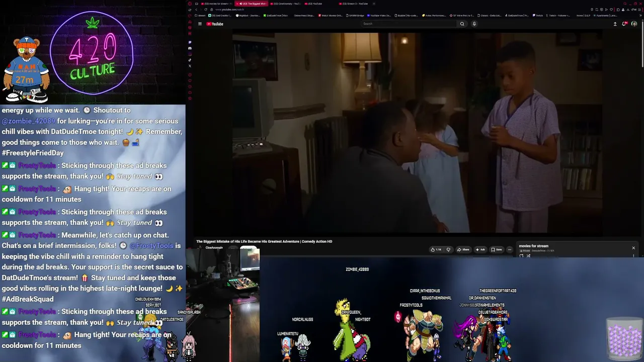Viewport: 644px width, 362px height.
Task: Focus the YouTube search field
Action: click(409, 24)
